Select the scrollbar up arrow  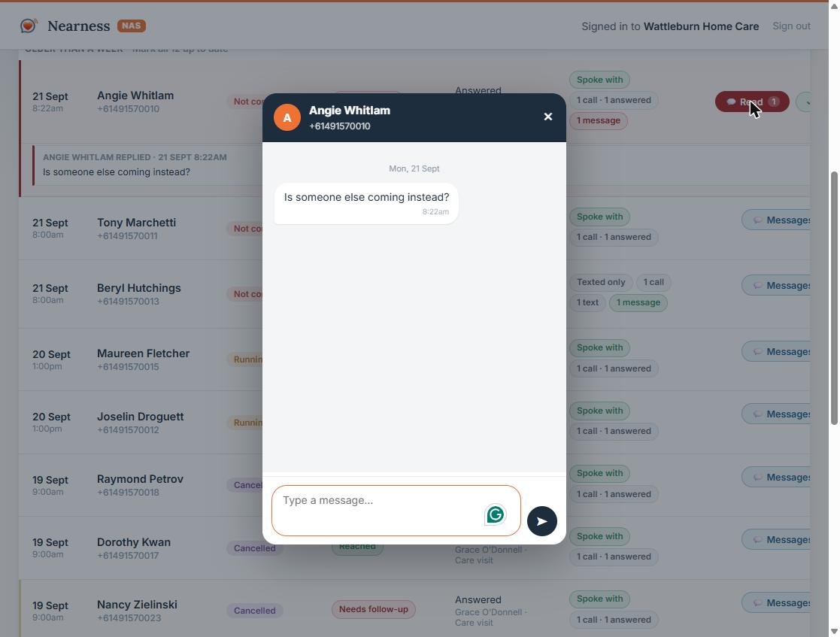click(x=834, y=5)
